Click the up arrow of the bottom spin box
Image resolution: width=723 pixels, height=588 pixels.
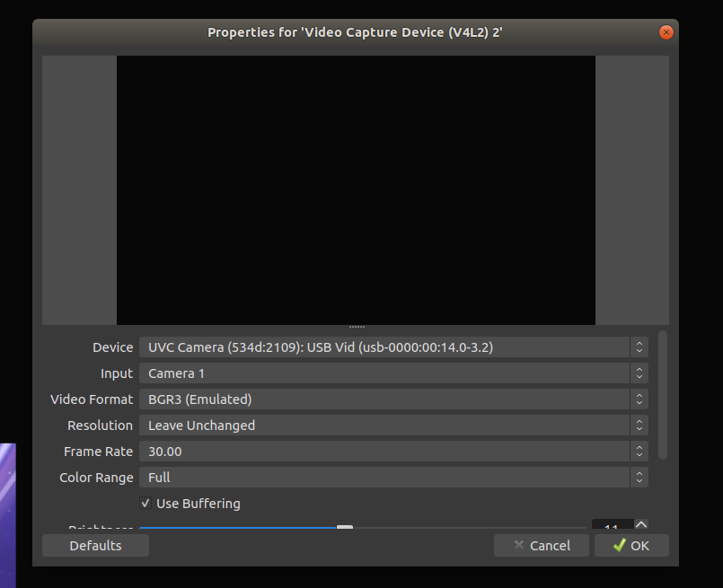641,524
